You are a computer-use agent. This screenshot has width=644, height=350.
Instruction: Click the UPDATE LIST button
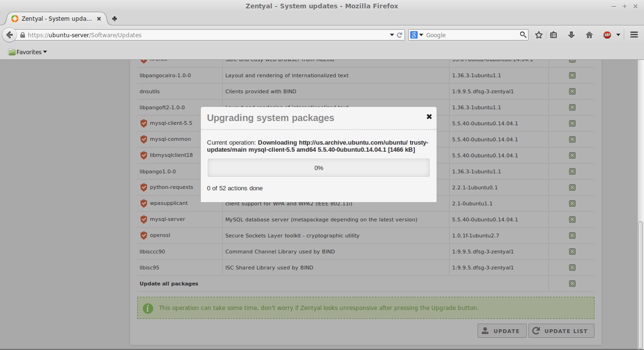561,331
